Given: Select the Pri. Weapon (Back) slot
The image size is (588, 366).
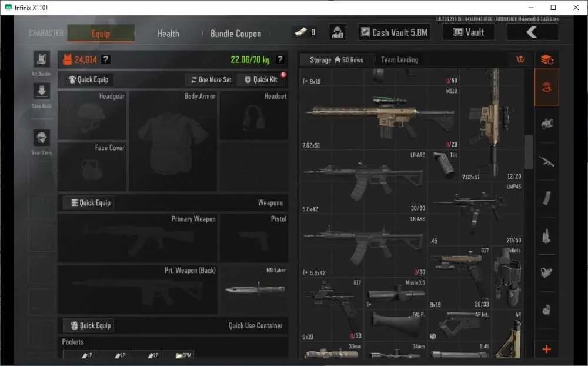Looking at the screenshot, I should click(137, 290).
